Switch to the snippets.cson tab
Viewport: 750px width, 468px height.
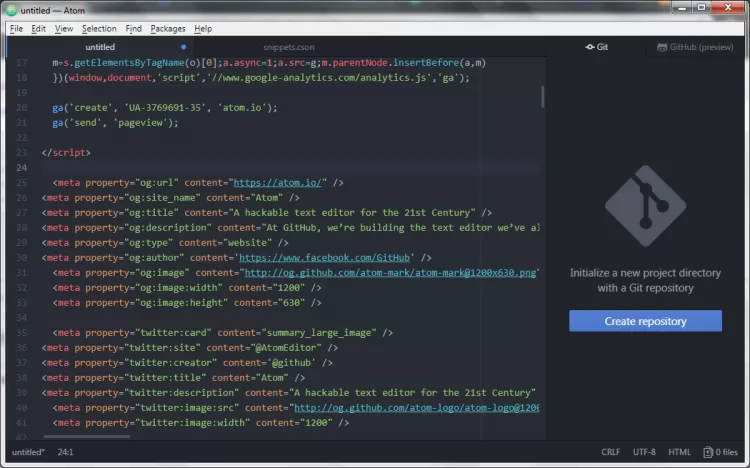(x=288, y=47)
